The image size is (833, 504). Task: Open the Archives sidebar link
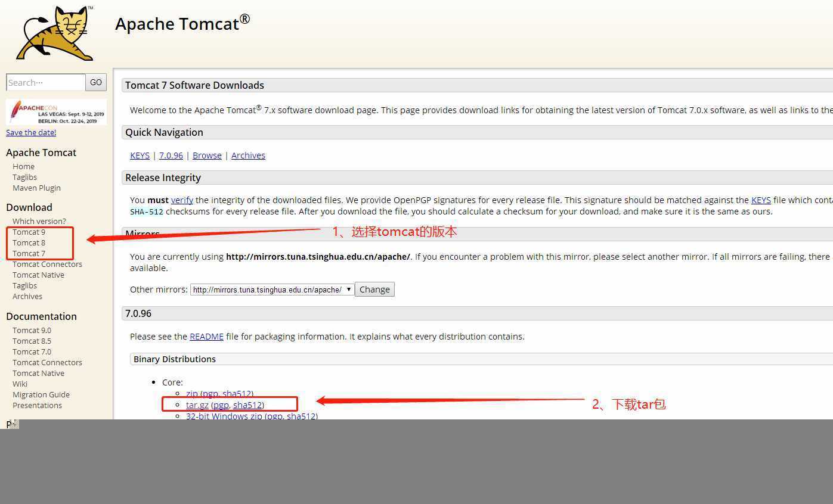27,296
